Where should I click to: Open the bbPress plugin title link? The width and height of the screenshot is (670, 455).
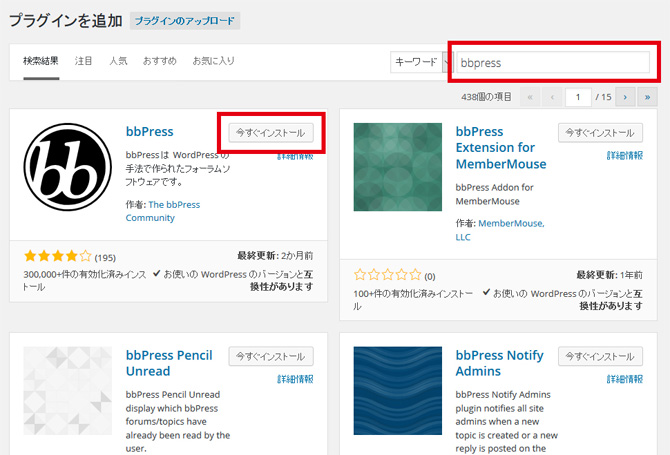(150, 131)
